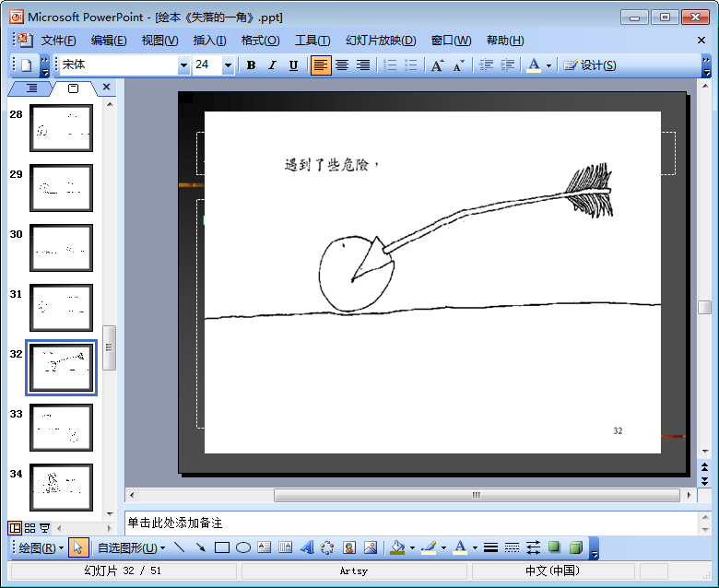The height and width of the screenshot is (588, 719).
Task: Open the 幻灯片放映 menu
Action: pyautogui.click(x=381, y=41)
